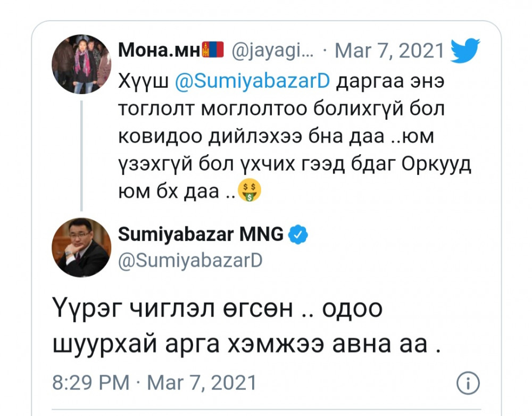Click the money-mouth face emoji
The height and width of the screenshot is (416, 532).
(252, 190)
